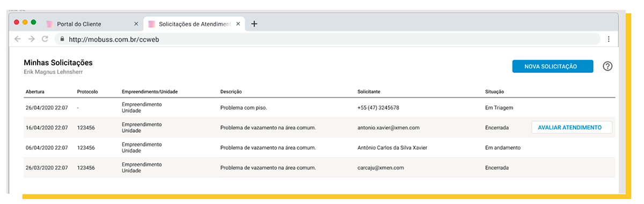Select the Solicitações de Atendimento tab
The width and height of the screenshot is (644, 204).
coord(194,24)
